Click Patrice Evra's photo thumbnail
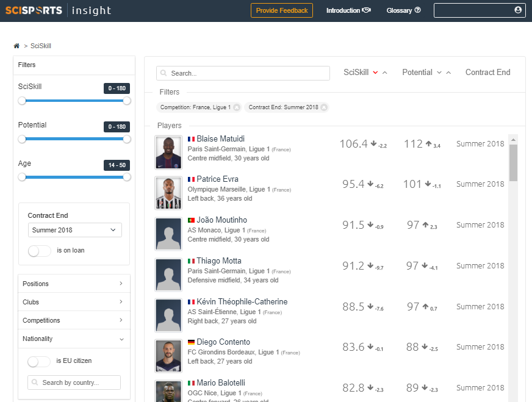 (168, 193)
